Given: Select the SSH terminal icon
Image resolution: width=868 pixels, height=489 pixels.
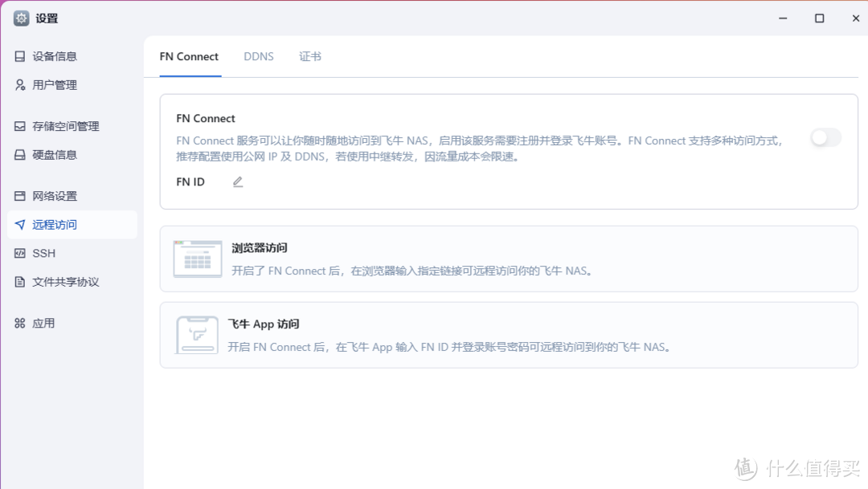Looking at the screenshot, I should (22, 253).
